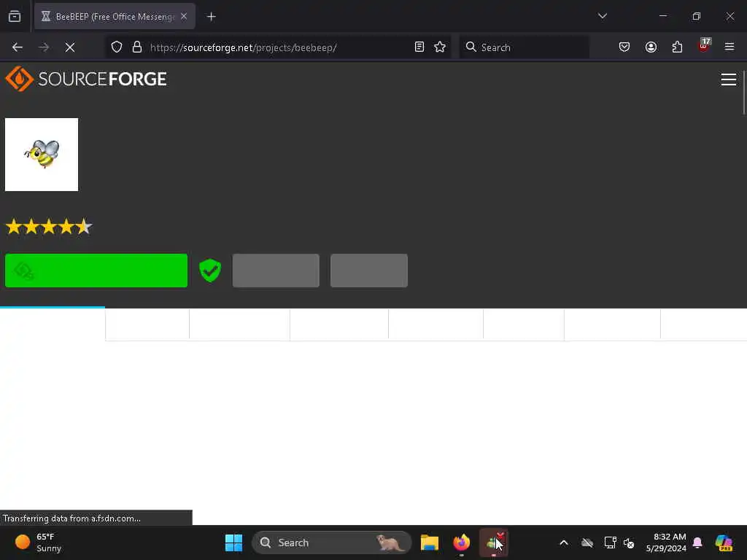Click the taskbar Search box
747x560 pixels.
(332, 542)
